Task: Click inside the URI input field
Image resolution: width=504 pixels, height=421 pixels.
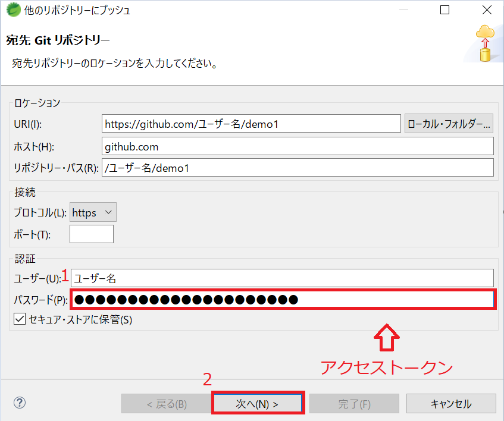Action: tap(250, 123)
